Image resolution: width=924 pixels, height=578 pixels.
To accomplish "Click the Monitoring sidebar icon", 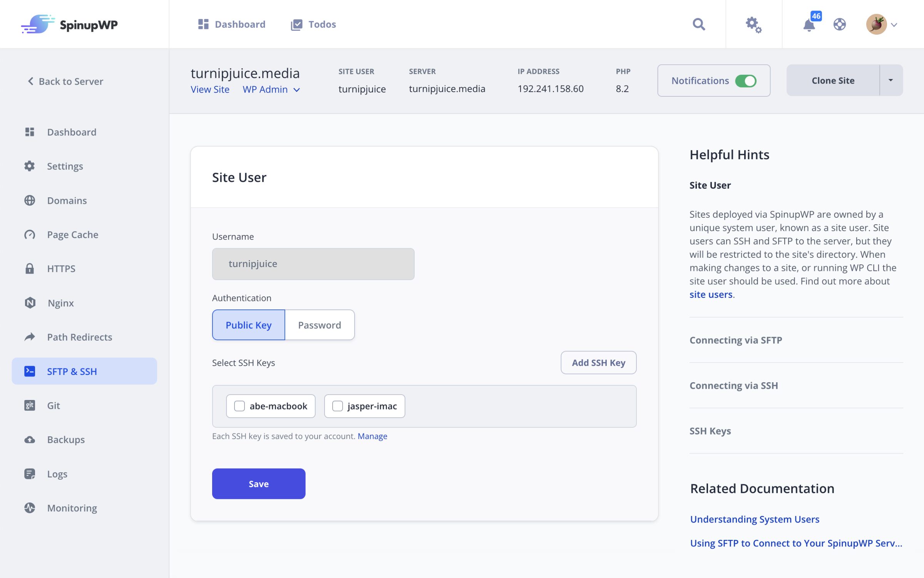I will [x=29, y=507].
